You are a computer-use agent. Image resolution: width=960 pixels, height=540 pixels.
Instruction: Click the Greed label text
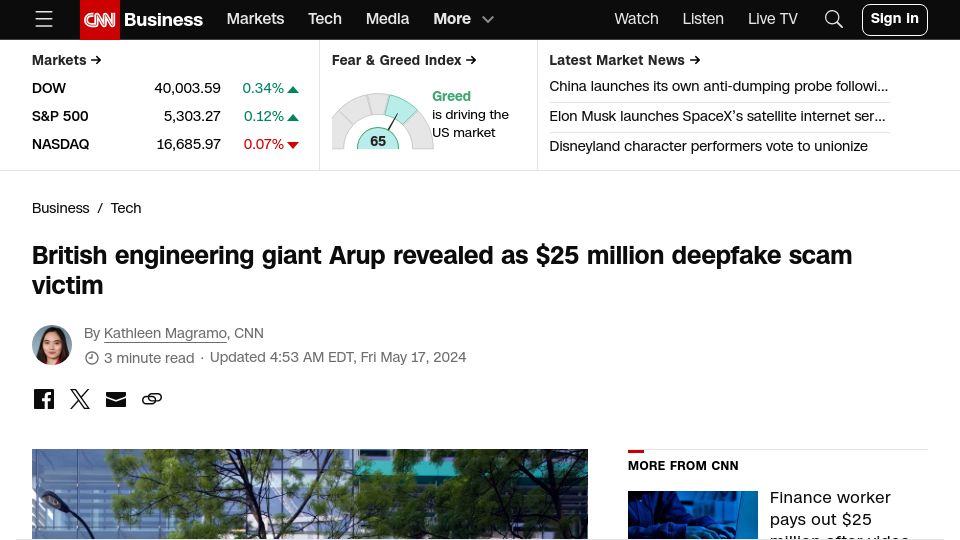tap(451, 96)
